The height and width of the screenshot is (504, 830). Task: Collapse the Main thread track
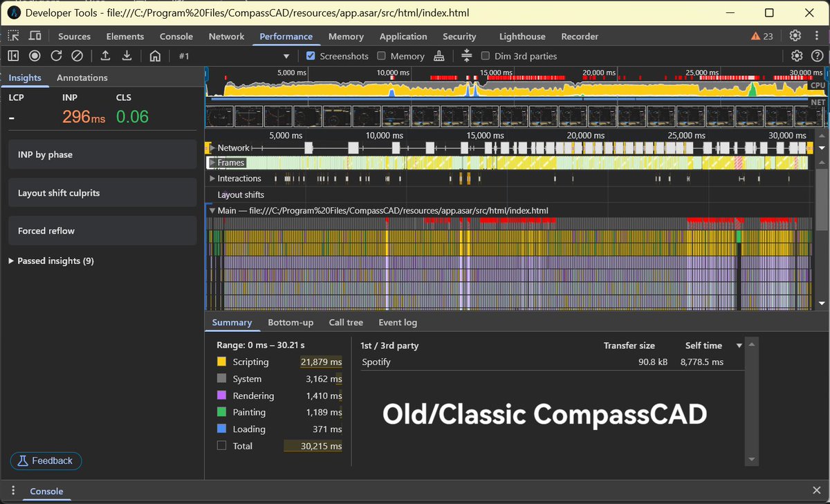click(212, 210)
